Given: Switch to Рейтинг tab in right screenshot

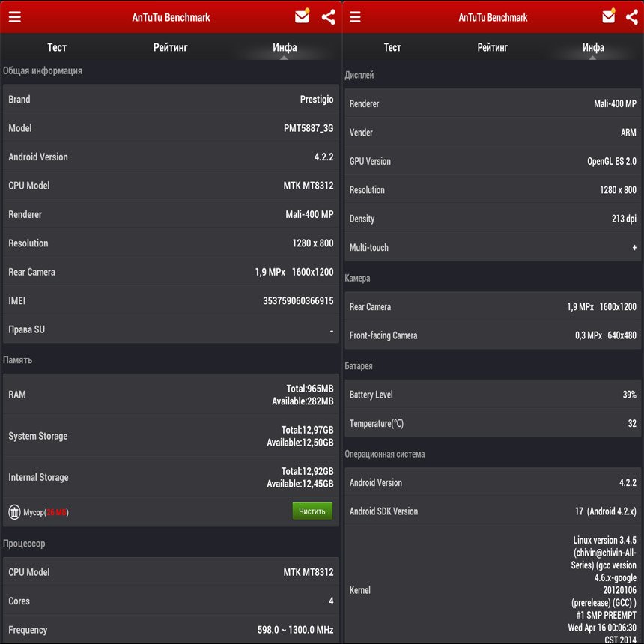Looking at the screenshot, I should point(493,47).
